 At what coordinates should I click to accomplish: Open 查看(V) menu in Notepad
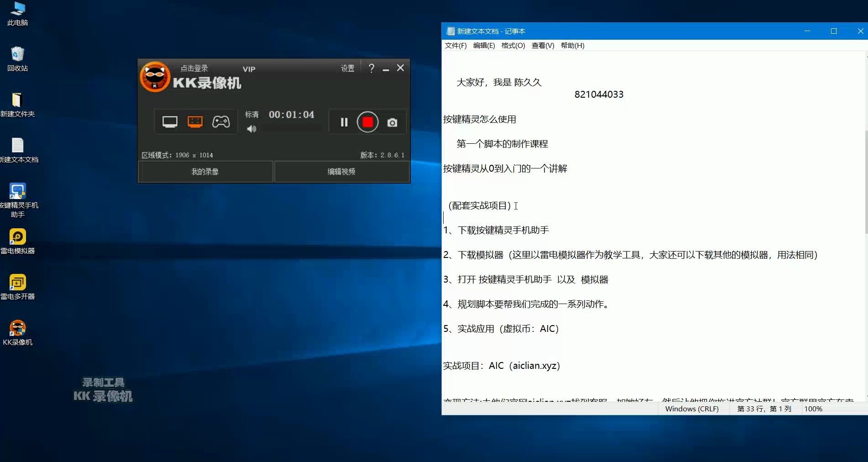coord(543,46)
